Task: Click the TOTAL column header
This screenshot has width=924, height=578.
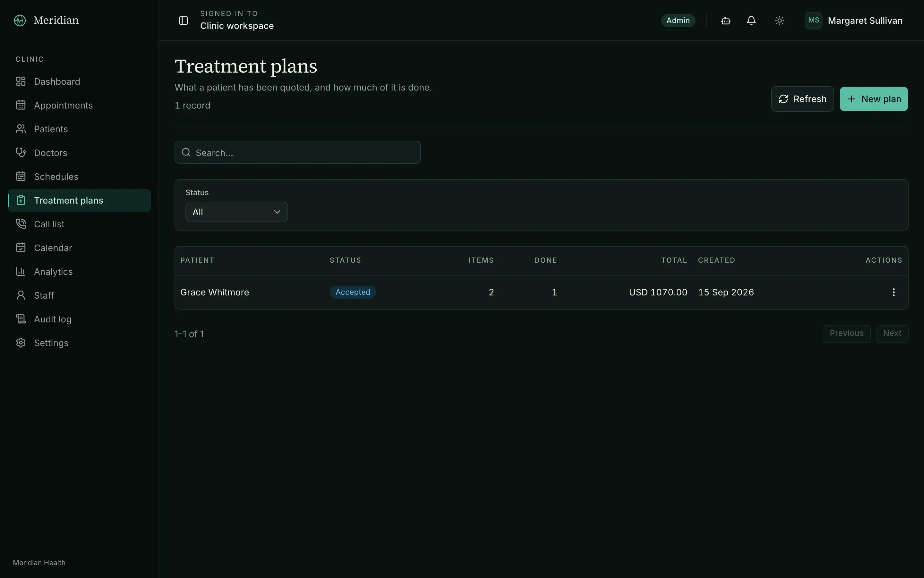Action: point(674,260)
